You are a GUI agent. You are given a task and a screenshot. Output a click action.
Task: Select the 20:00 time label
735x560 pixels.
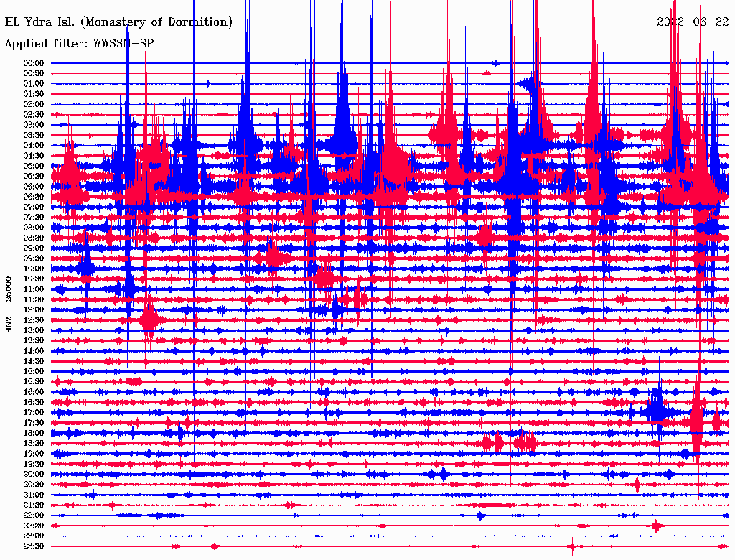click(34, 474)
